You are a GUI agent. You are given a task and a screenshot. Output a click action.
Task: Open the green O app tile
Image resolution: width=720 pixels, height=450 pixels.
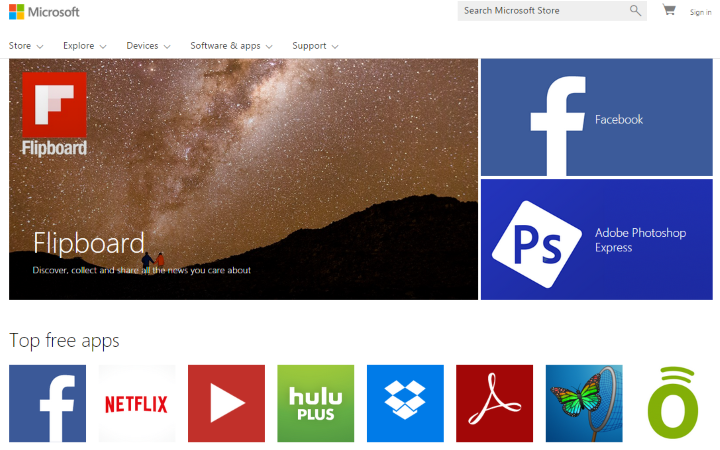tap(673, 403)
